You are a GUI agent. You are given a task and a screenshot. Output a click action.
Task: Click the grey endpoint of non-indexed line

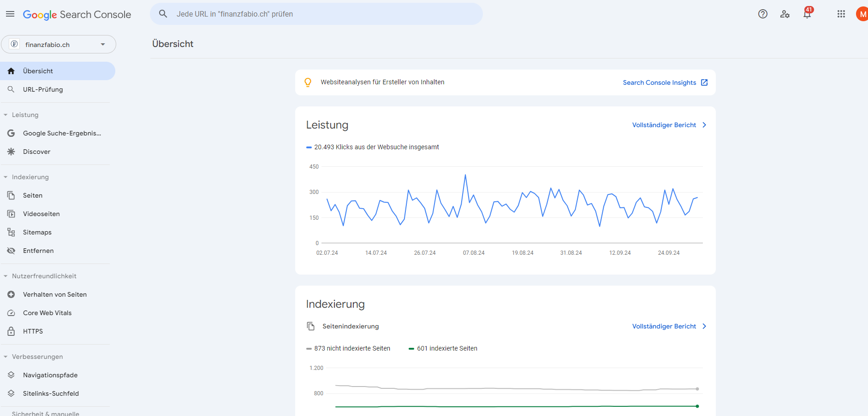[x=697, y=389]
